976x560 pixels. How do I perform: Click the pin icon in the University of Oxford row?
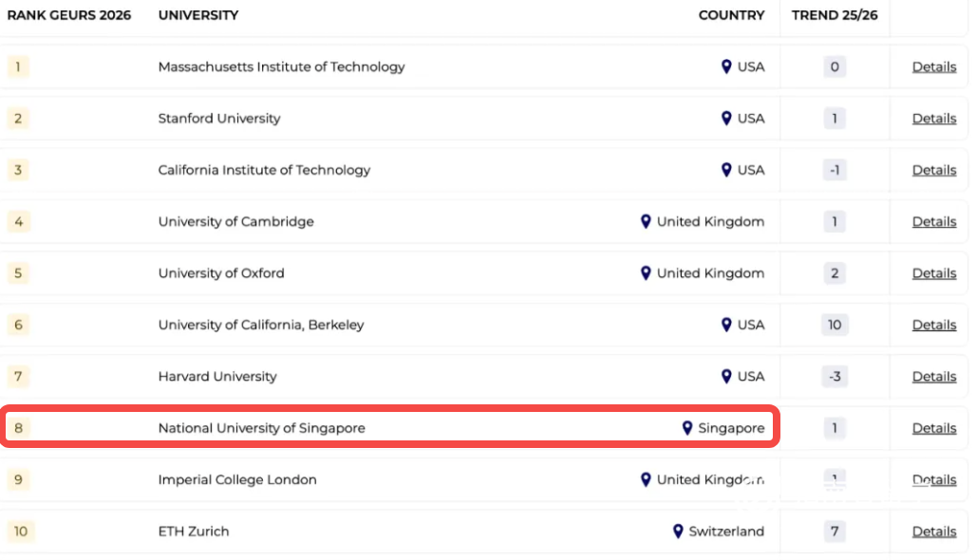point(646,273)
